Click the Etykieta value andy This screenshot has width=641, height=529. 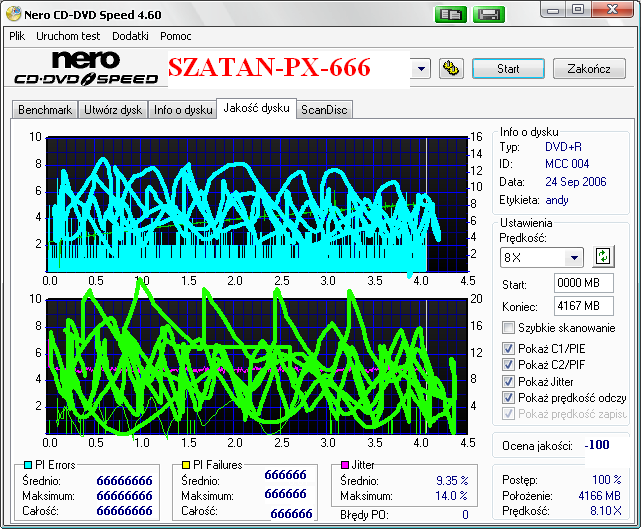click(557, 200)
